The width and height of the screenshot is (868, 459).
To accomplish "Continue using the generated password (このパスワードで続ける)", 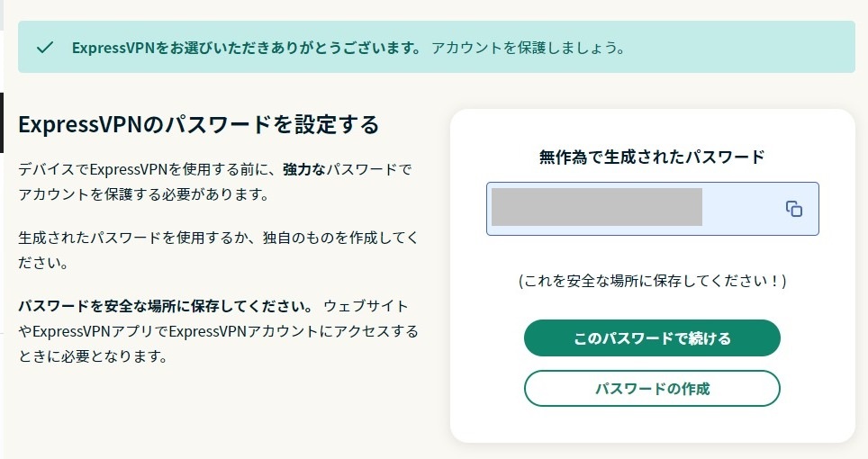I will [x=652, y=337].
